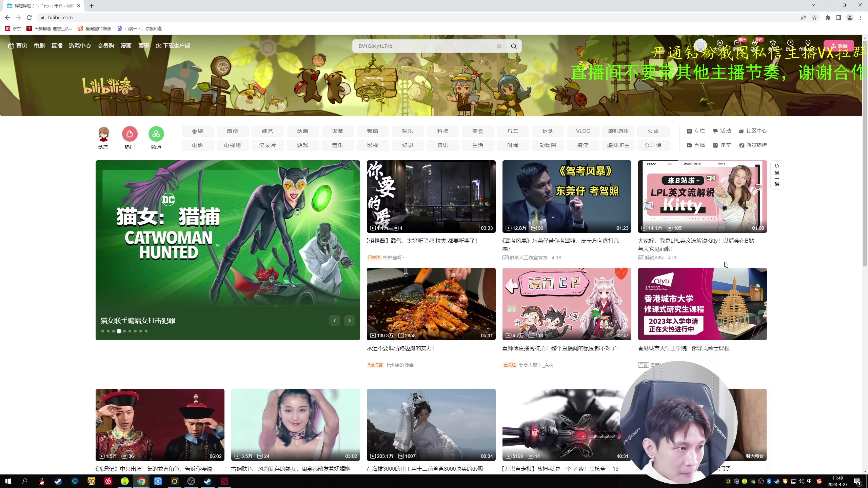Image resolution: width=868 pixels, height=488 pixels.
Task: Open the Chrome profile icon
Action: [x=850, y=18]
